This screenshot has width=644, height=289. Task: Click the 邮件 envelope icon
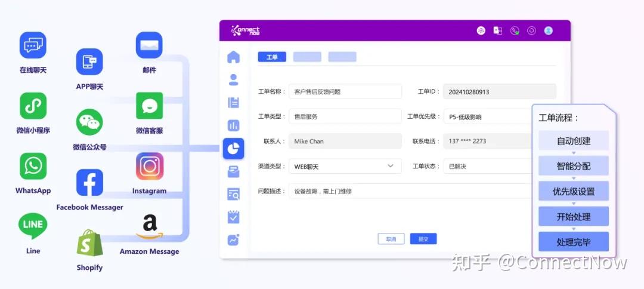[x=149, y=45]
